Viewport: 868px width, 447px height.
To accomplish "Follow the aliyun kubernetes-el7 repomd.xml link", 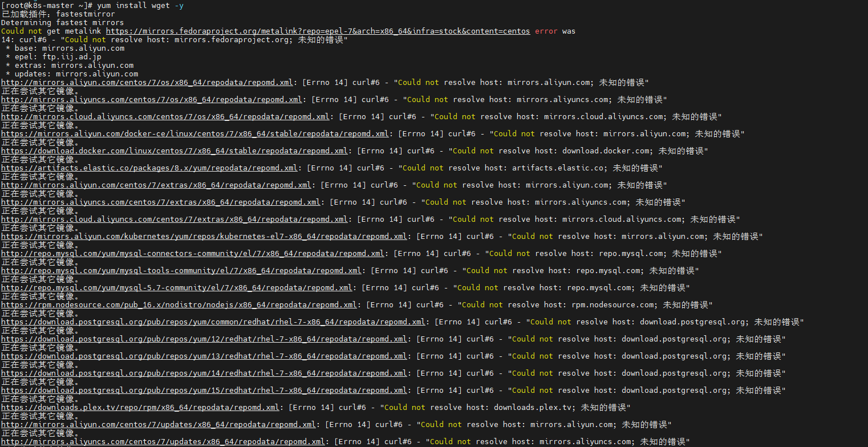I will pyautogui.click(x=204, y=236).
